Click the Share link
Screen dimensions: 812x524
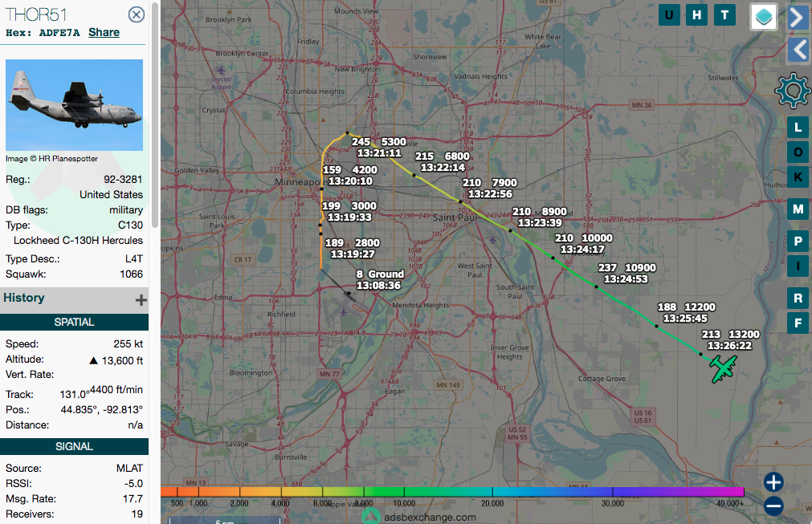pos(104,32)
